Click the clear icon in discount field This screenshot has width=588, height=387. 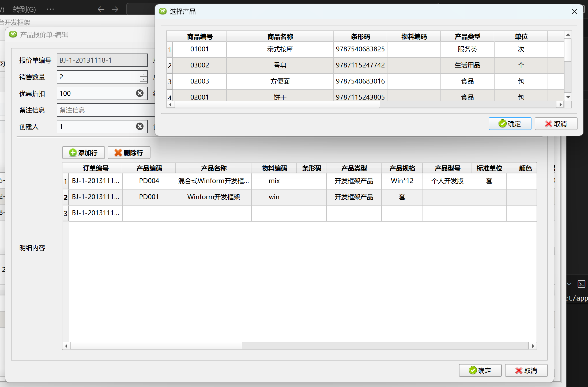[x=140, y=93]
